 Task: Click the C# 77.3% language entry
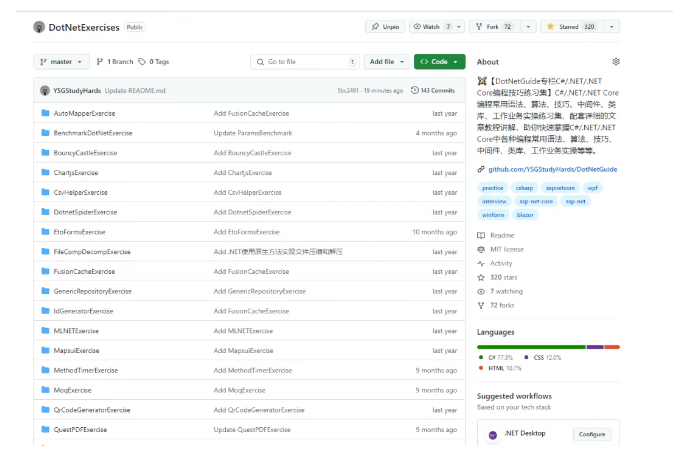[x=496, y=357]
